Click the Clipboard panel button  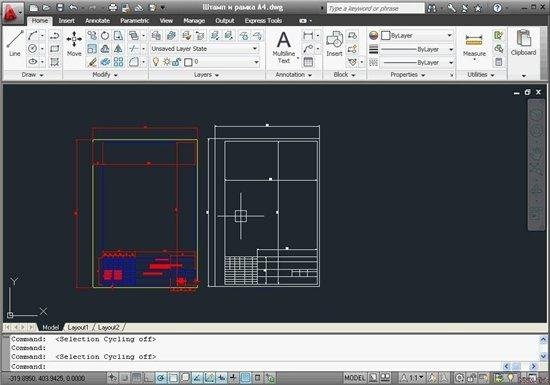point(523,43)
